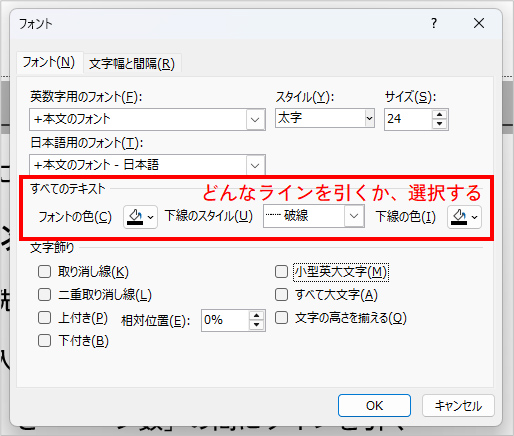This screenshot has width=514, height=436.
Task: Click the help question mark icon
Action: click(434, 23)
